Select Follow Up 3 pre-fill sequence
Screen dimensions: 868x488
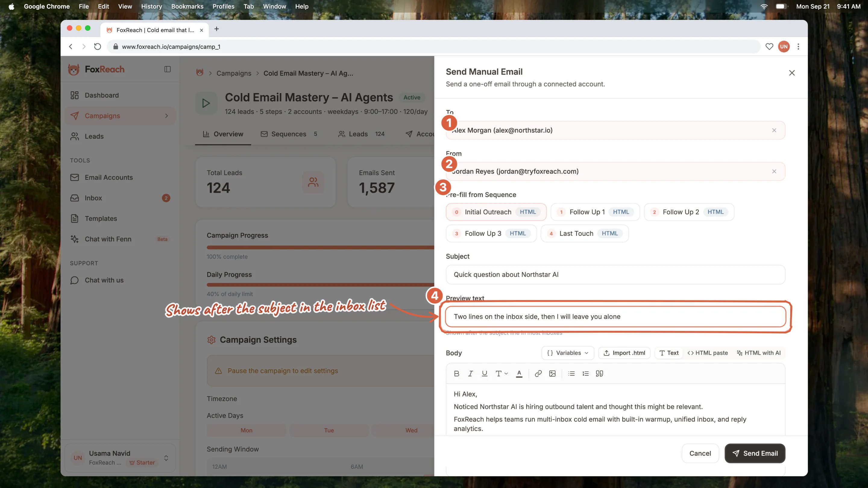[491, 233]
